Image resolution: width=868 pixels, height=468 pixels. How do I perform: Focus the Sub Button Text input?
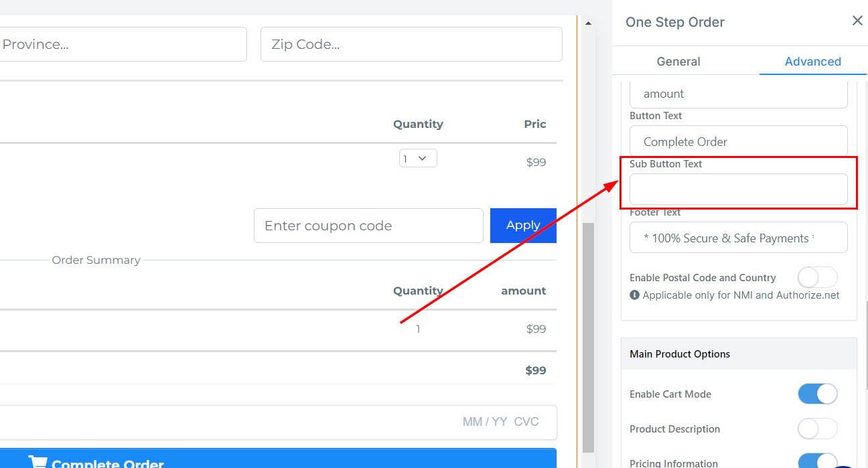pos(738,189)
